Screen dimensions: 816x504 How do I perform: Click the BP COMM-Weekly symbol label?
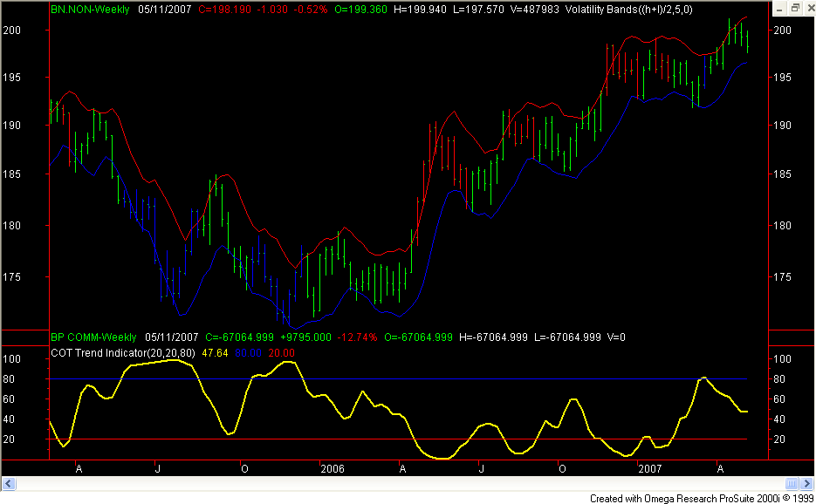pos(93,337)
